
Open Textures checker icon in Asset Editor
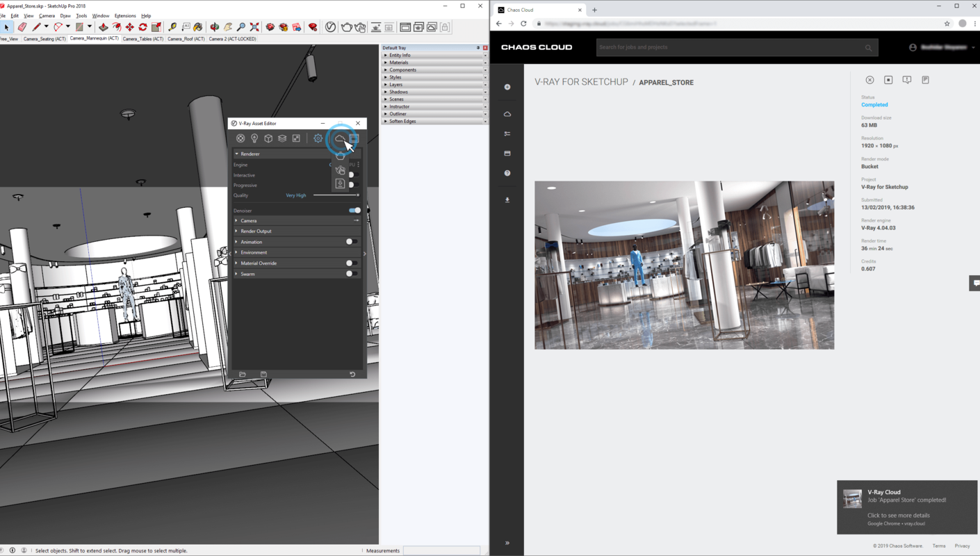(296, 138)
